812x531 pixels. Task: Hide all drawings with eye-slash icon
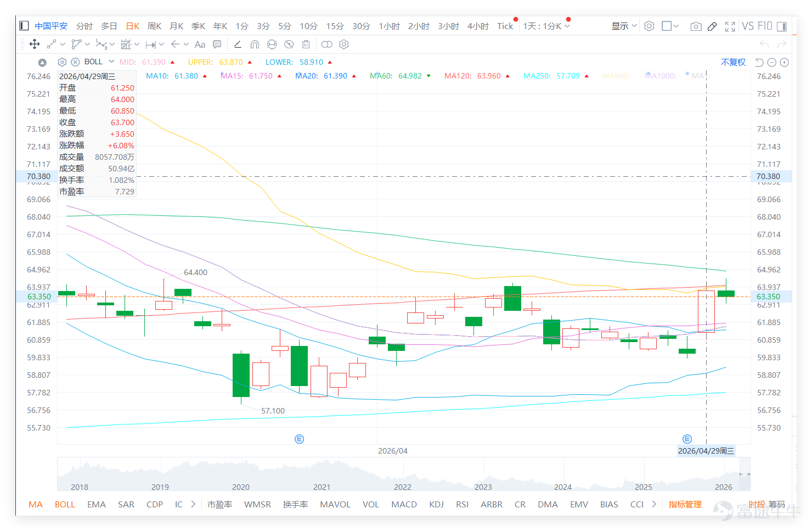tap(289, 44)
